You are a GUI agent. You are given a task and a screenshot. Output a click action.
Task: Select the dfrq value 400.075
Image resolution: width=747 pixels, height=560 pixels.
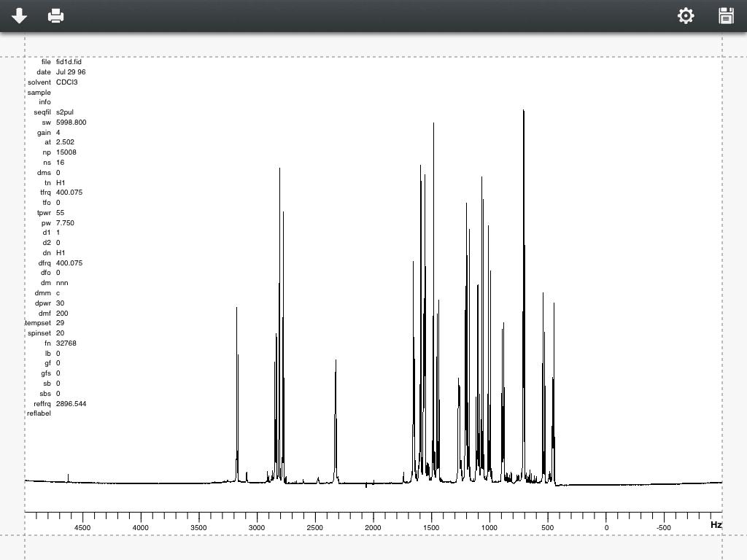[69, 262]
